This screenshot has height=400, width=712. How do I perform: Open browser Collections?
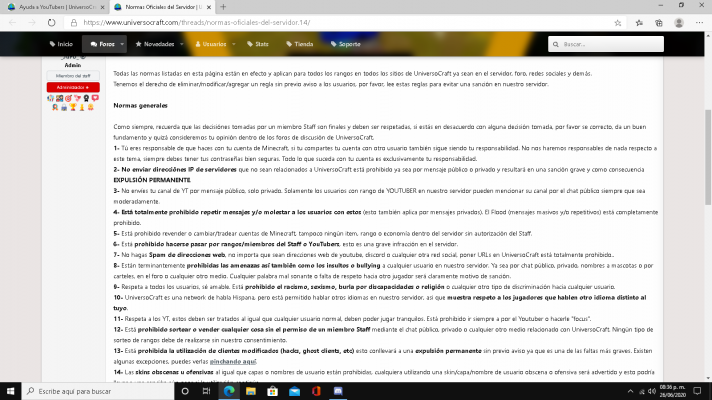659,23
